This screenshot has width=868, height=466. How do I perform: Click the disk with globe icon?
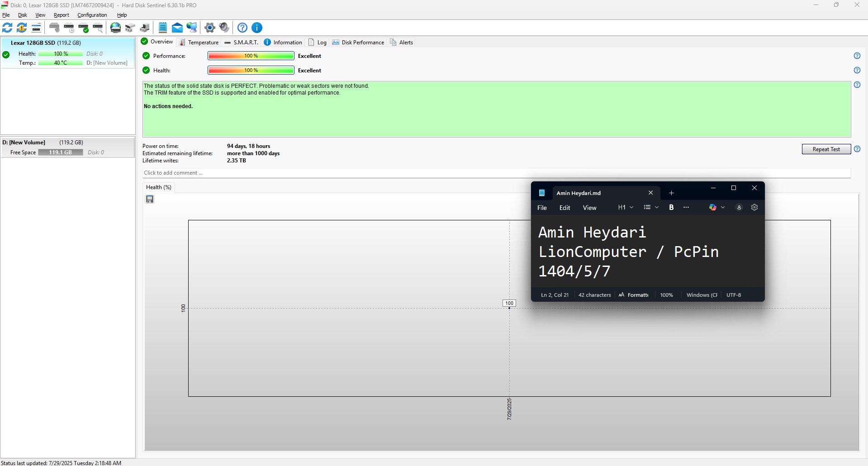click(116, 28)
